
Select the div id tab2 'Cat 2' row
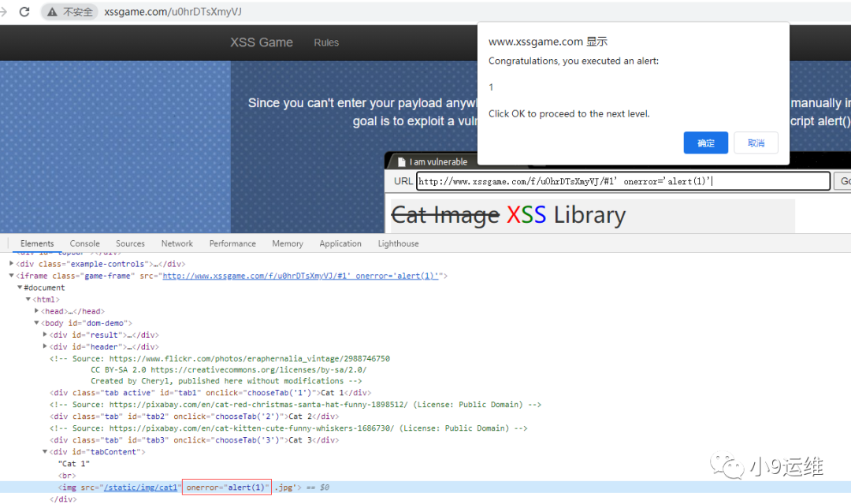pos(195,417)
